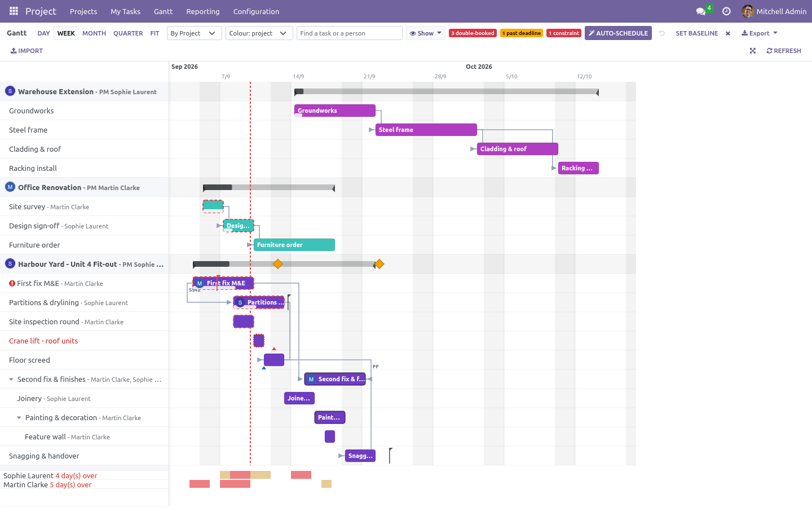Select the FIT view scale

coord(155,33)
